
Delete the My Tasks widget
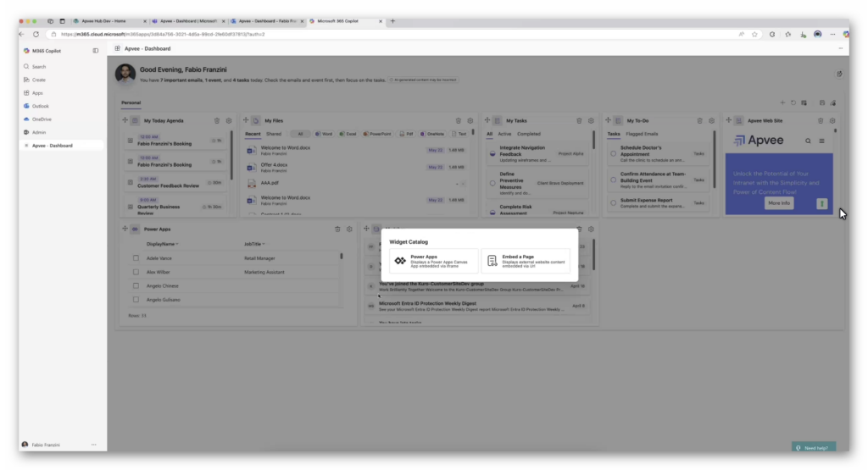[579, 120]
